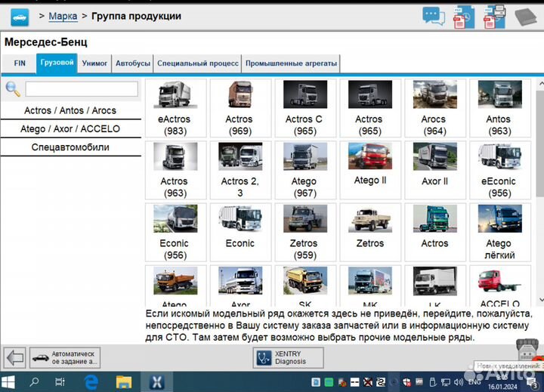Select the Грузовой tab

click(x=57, y=63)
